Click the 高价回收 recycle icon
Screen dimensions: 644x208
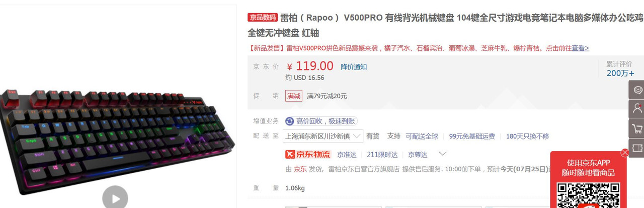tap(289, 121)
